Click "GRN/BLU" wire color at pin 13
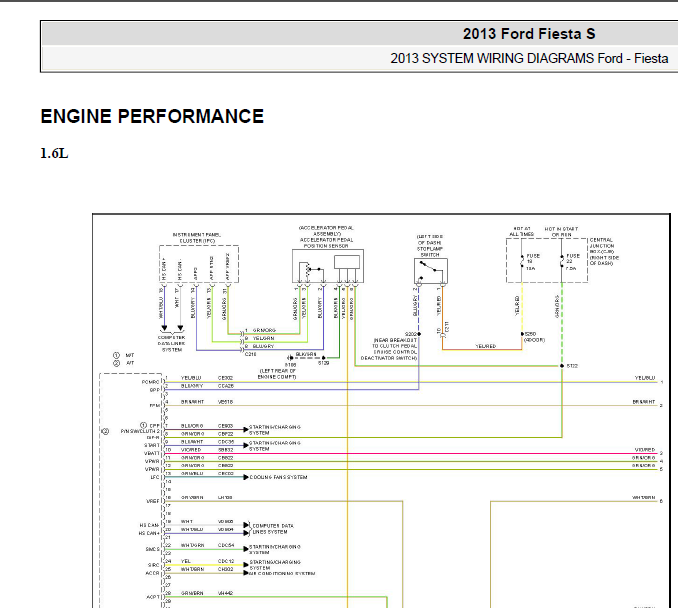The width and height of the screenshot is (678, 608). pyautogui.click(x=192, y=474)
